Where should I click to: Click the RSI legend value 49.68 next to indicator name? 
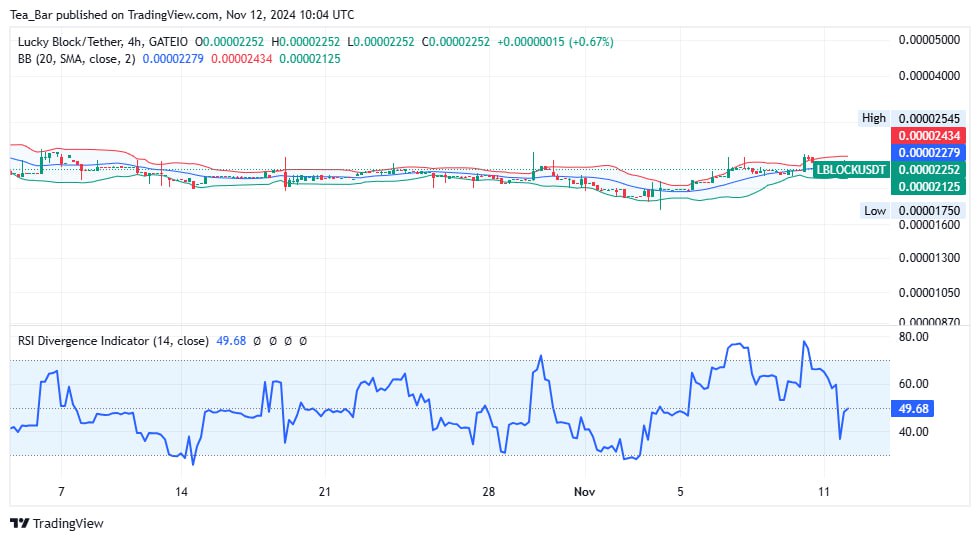click(231, 341)
